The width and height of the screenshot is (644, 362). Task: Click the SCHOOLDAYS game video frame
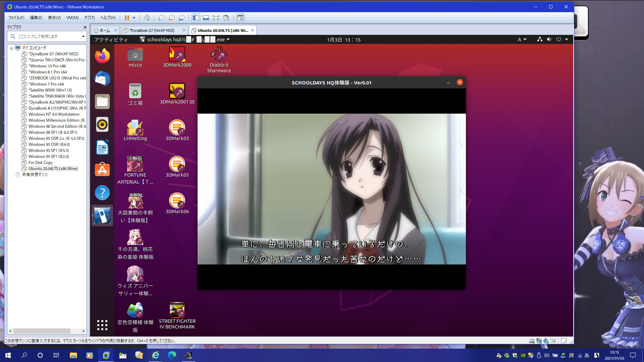coord(331,189)
